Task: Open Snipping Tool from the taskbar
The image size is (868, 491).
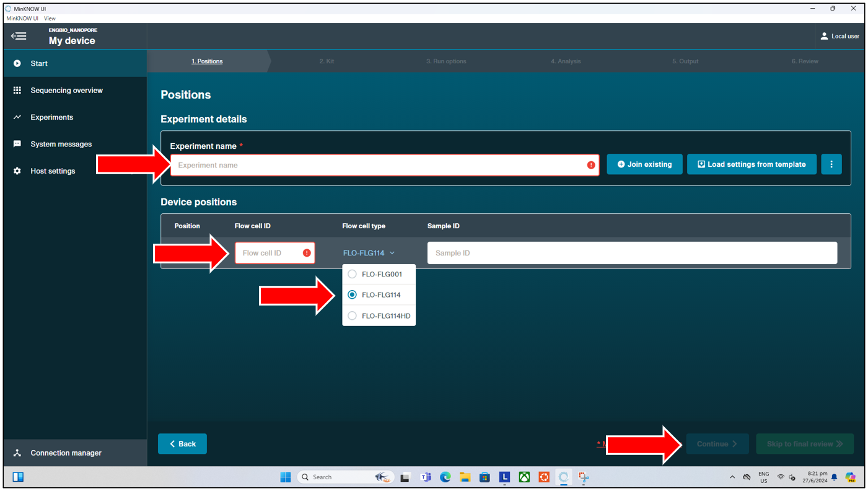Action: coord(584,477)
